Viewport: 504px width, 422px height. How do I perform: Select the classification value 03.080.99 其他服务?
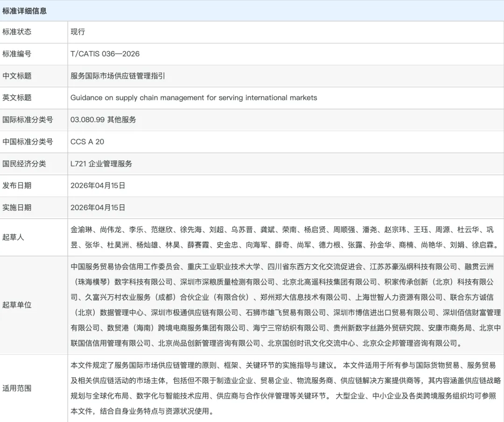coord(103,120)
